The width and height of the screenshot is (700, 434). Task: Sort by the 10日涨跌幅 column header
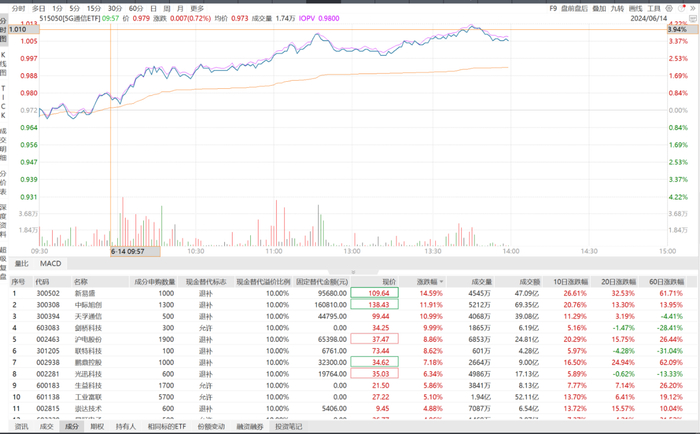(x=570, y=282)
